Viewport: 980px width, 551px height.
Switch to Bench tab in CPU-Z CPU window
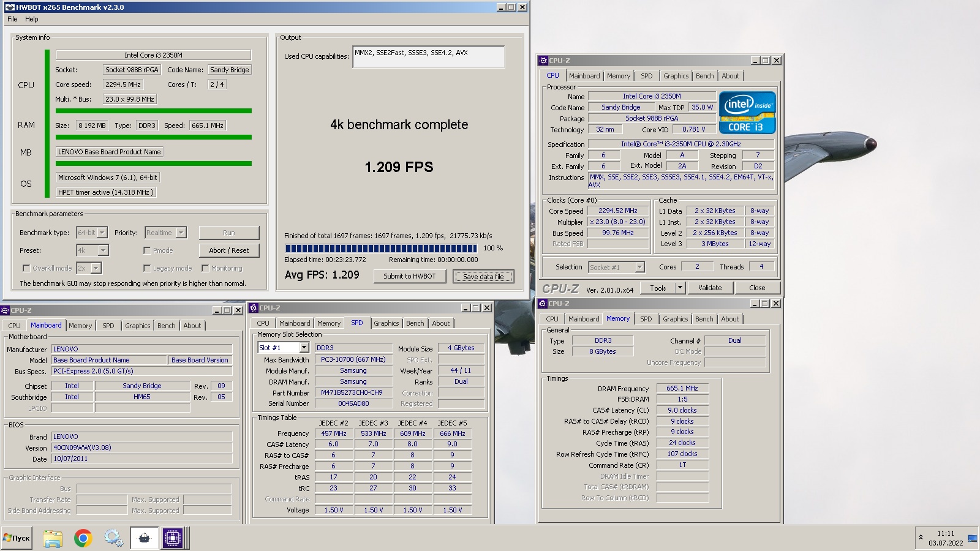tap(705, 76)
